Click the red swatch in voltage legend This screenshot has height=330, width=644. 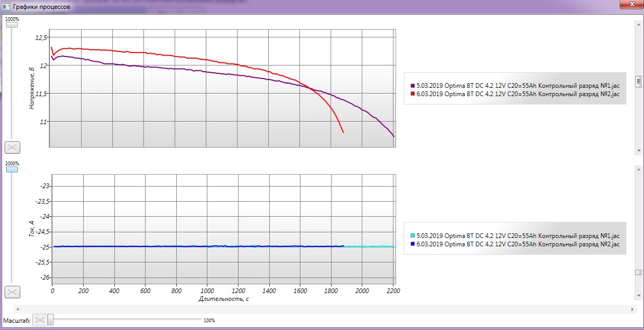pos(413,94)
